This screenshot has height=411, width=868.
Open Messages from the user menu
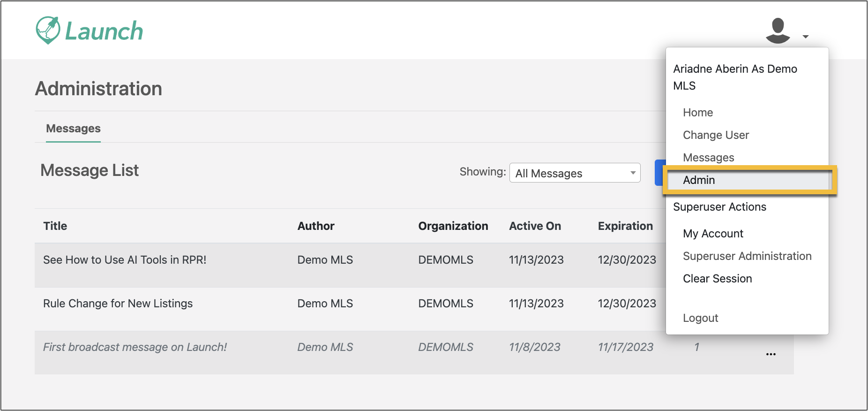tap(708, 158)
